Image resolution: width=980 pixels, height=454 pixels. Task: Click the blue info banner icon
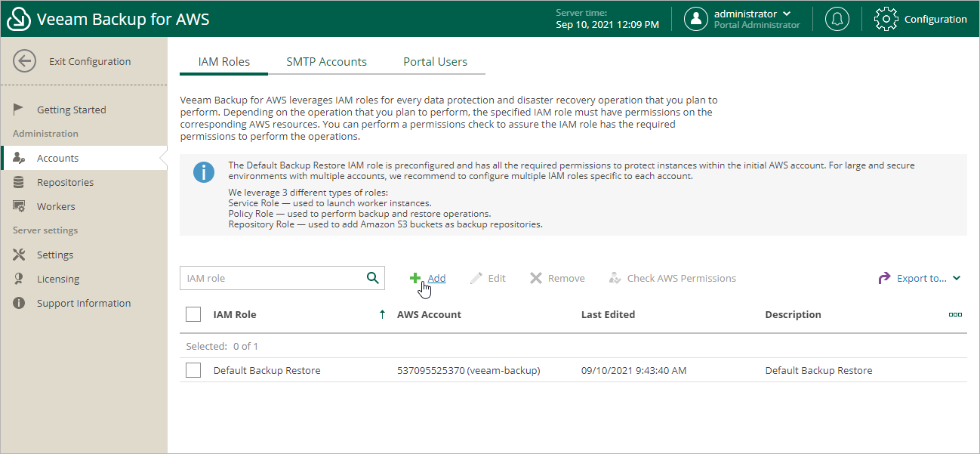pos(204,172)
